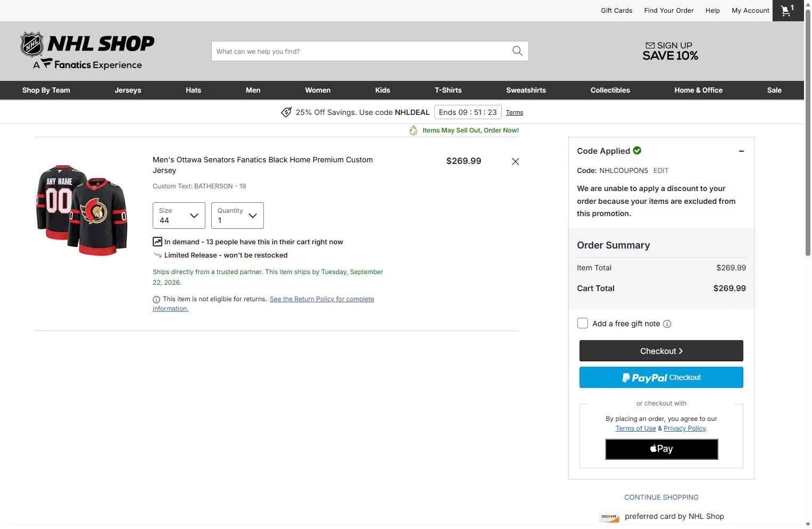Open the shopping cart icon
This screenshot has width=812, height=529.
[788, 11]
